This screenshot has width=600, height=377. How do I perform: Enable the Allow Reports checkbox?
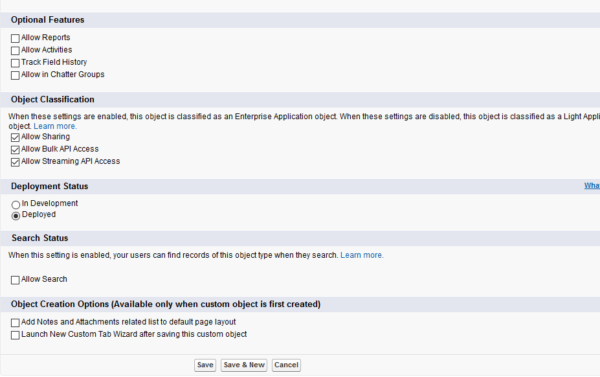click(15, 38)
